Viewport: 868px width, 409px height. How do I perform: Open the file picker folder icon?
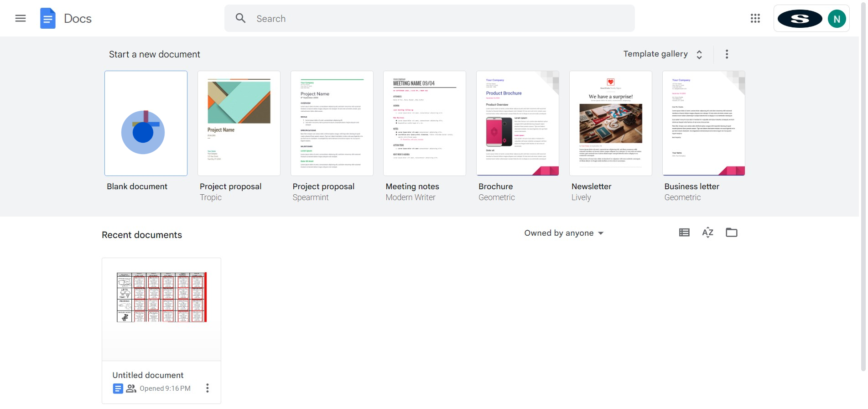(731, 233)
